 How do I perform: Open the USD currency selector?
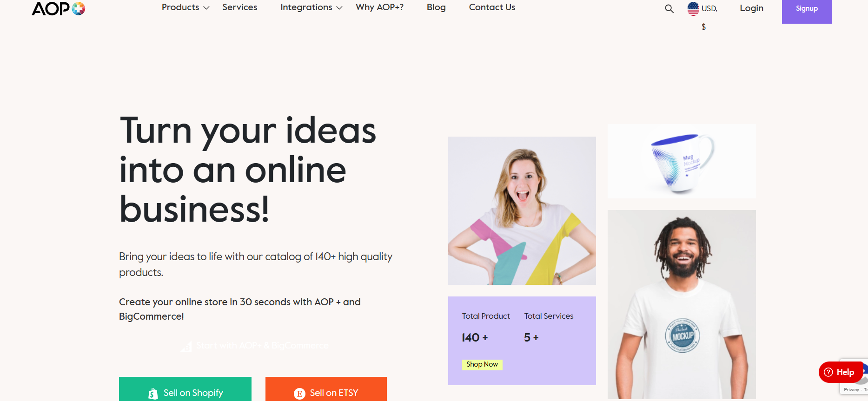pos(703,15)
